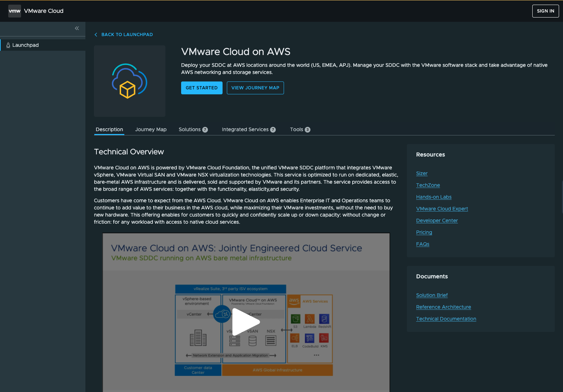The image size is (563, 392).
Task: Switch to the Journey Map tab
Action: 151,129
